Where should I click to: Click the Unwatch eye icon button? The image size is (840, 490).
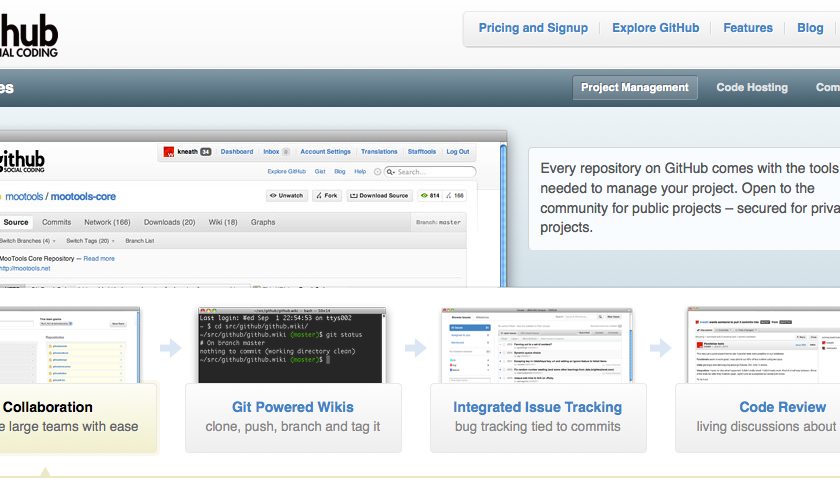pyautogui.click(x=273, y=196)
